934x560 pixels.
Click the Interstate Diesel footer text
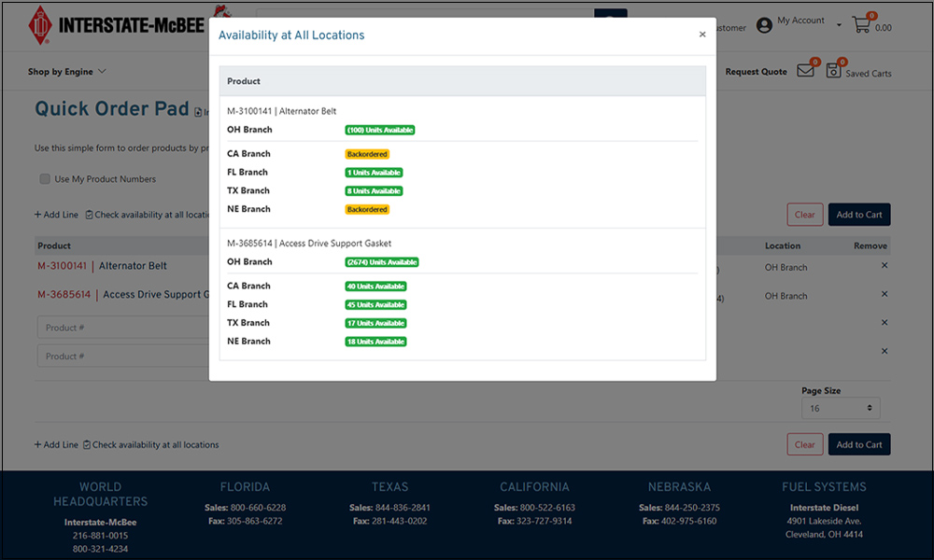point(825,508)
